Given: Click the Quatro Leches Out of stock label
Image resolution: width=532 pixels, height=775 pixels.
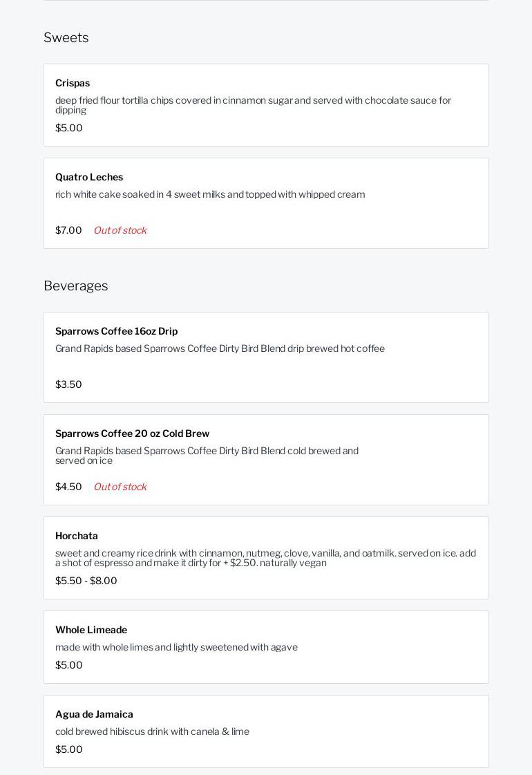Looking at the screenshot, I should click(120, 230).
